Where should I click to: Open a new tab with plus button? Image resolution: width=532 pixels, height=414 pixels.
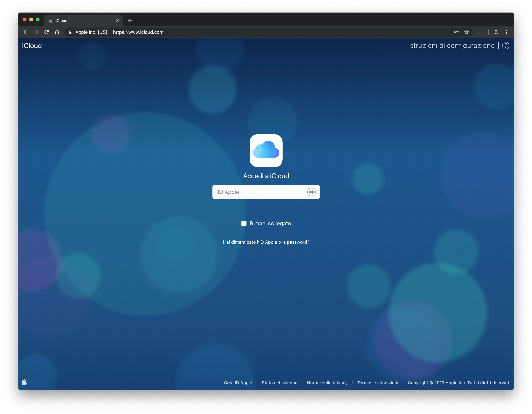(130, 21)
